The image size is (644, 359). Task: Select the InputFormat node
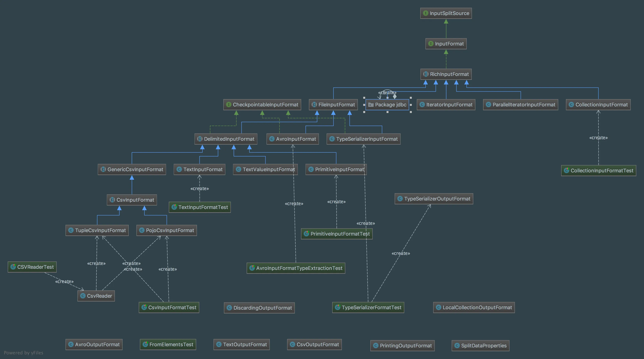point(446,44)
